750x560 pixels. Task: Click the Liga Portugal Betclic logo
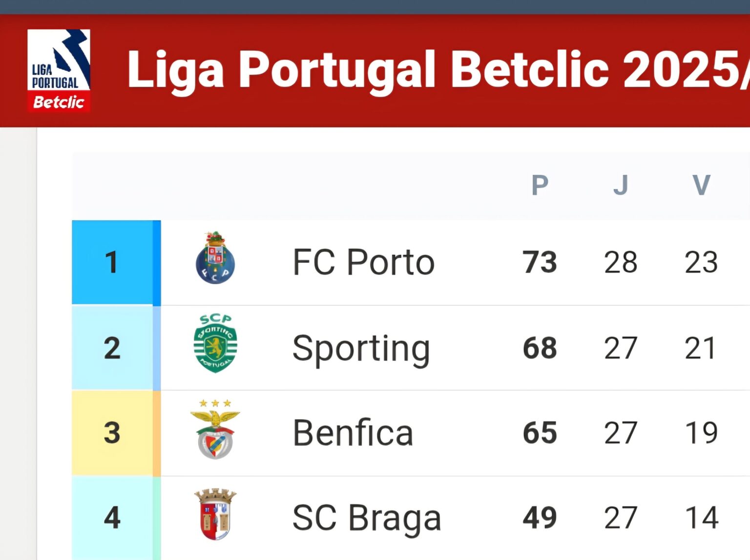[x=59, y=70]
